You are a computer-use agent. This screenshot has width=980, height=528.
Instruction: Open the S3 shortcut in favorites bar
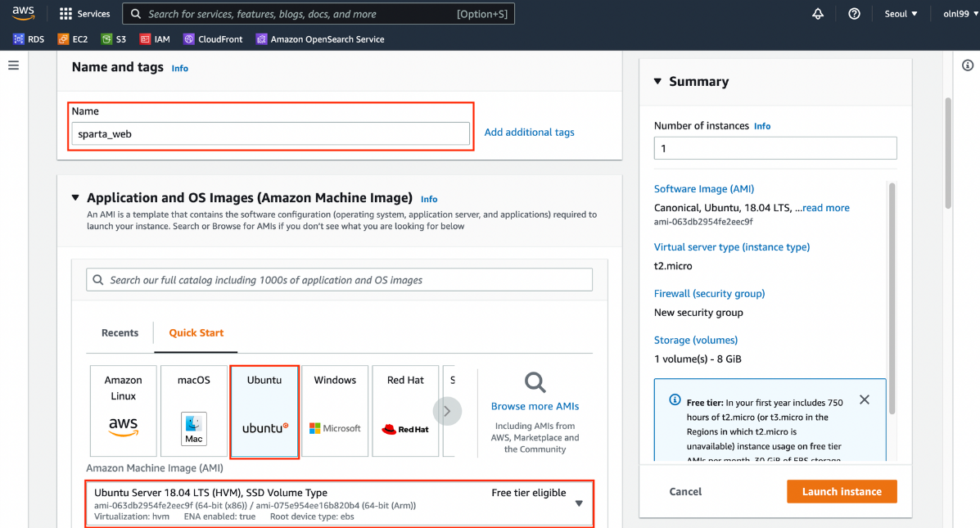click(x=114, y=38)
